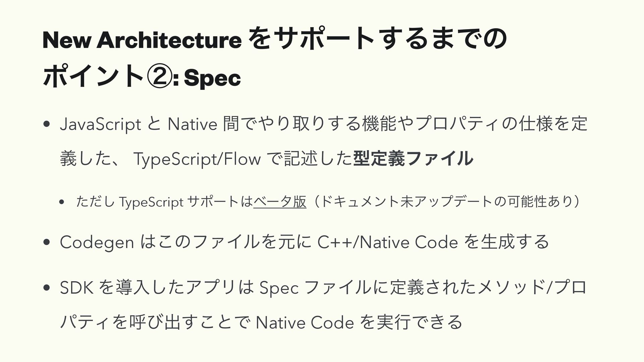The image size is (644, 362).
Task: Click the bullet dot before JavaScript line
Action: (46, 125)
